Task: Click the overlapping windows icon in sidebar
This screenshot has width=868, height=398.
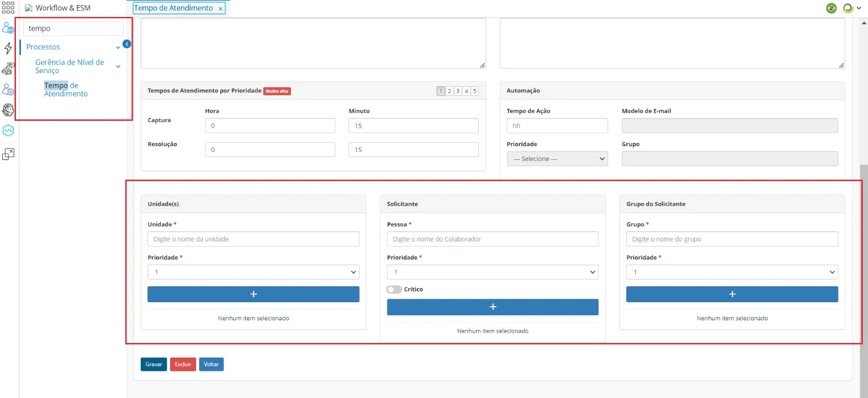Action: click(x=8, y=154)
